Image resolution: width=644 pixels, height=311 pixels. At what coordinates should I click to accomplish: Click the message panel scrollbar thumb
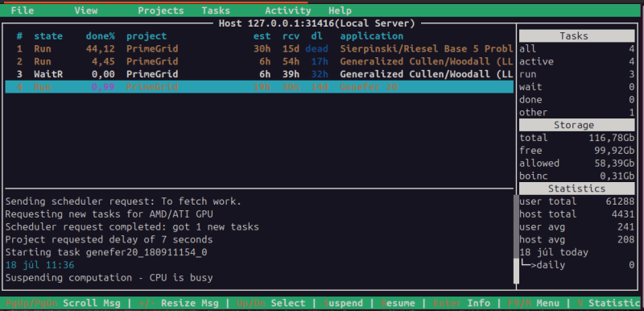click(x=516, y=272)
